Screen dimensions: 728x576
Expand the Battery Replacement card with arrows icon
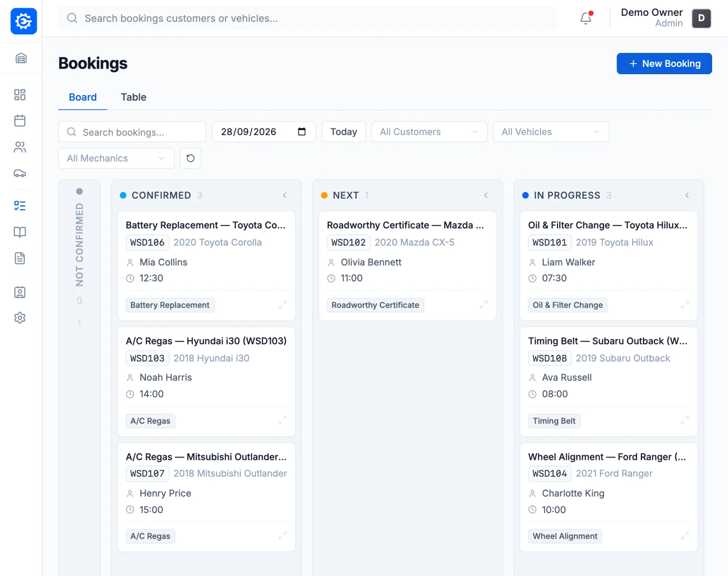pos(283,305)
